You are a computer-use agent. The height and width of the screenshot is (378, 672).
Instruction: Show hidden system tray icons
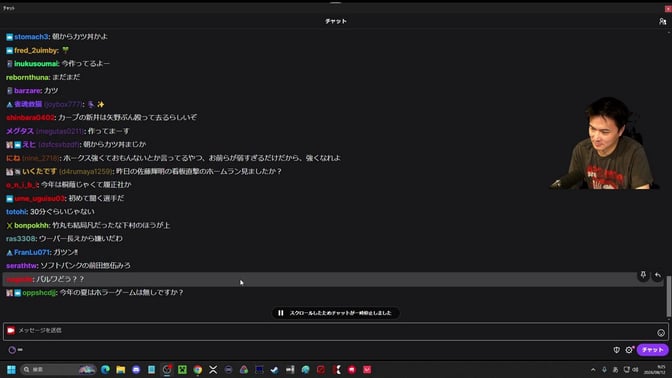593,369
